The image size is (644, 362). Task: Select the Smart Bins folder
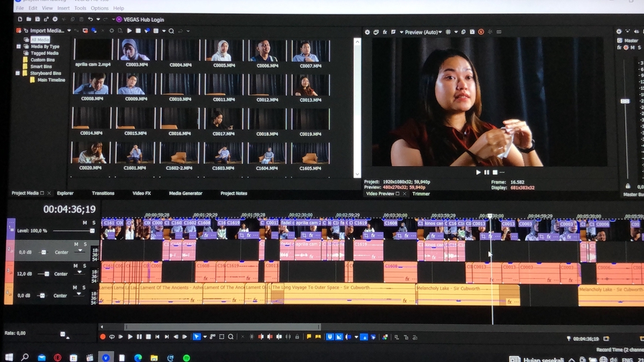[x=41, y=66]
